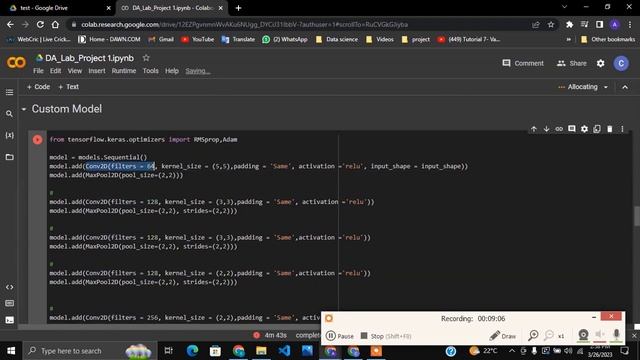Toggle microphone in the recorder
This screenshot has width=640, height=360.
coord(616,335)
